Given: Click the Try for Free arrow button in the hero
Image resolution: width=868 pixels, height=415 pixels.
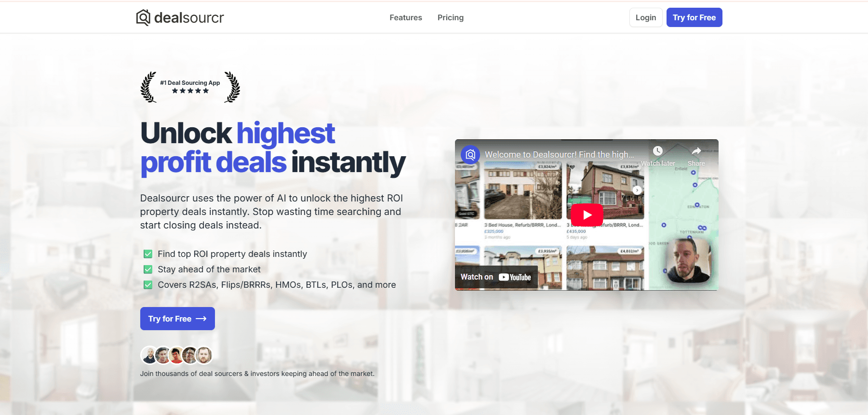Looking at the screenshot, I should pyautogui.click(x=177, y=319).
